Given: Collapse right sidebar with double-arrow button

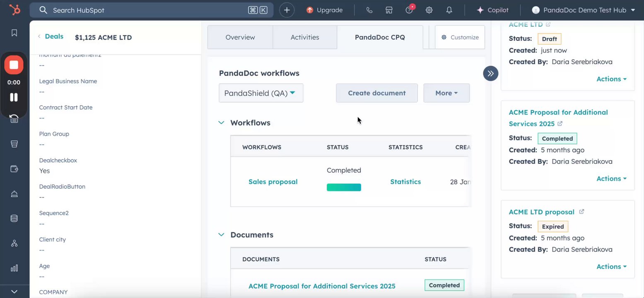Looking at the screenshot, I should (490, 74).
